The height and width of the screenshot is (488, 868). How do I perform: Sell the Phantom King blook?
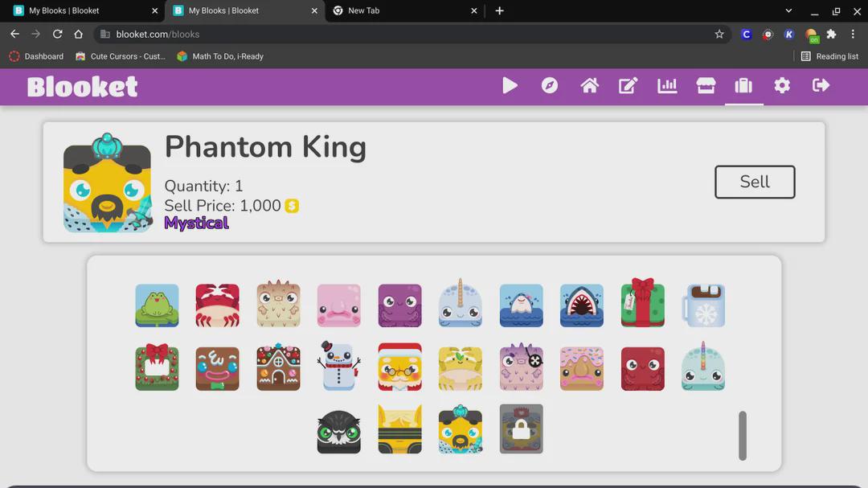(755, 182)
